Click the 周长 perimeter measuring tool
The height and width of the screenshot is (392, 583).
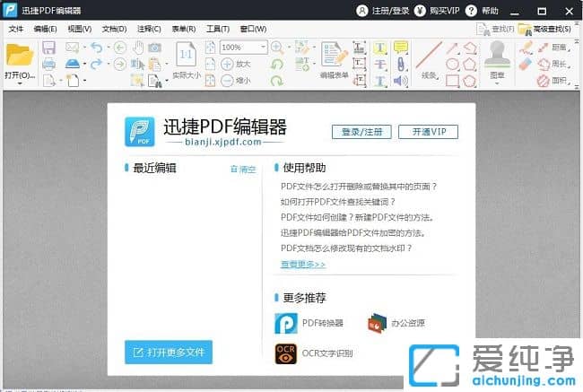[x=553, y=64]
